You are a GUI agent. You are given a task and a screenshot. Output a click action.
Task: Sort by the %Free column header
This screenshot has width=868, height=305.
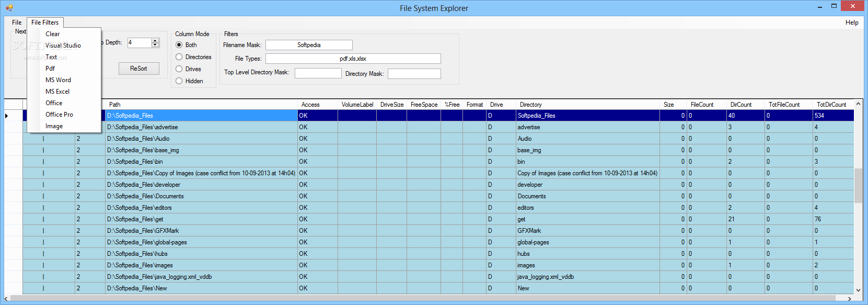[x=452, y=105]
